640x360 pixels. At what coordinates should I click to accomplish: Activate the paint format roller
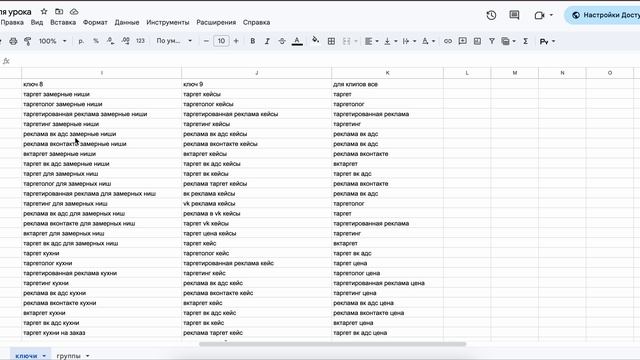(x=28, y=41)
